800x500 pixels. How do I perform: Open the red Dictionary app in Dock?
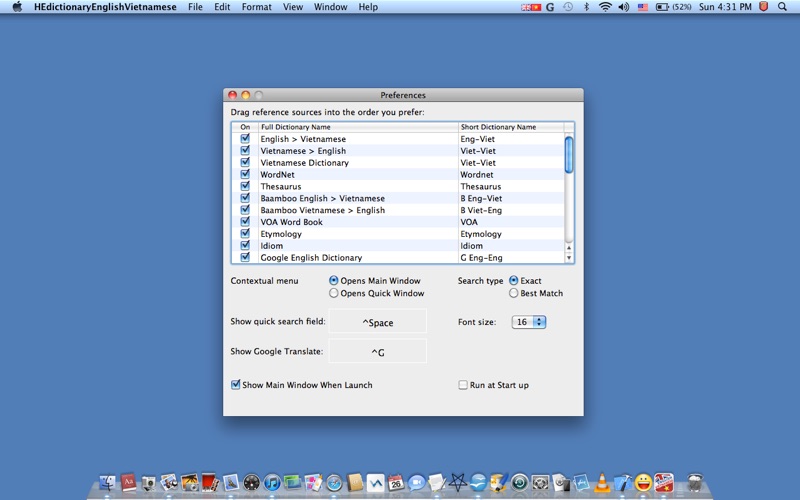click(x=129, y=482)
